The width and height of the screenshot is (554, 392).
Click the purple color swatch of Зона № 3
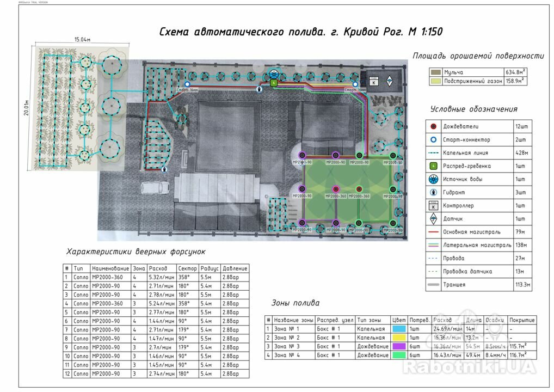[x=399, y=346]
